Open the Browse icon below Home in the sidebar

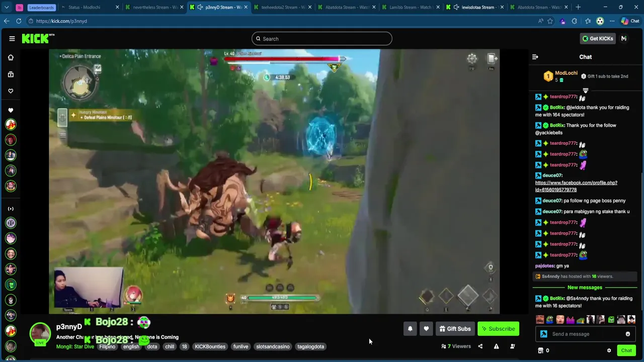coord(11,74)
